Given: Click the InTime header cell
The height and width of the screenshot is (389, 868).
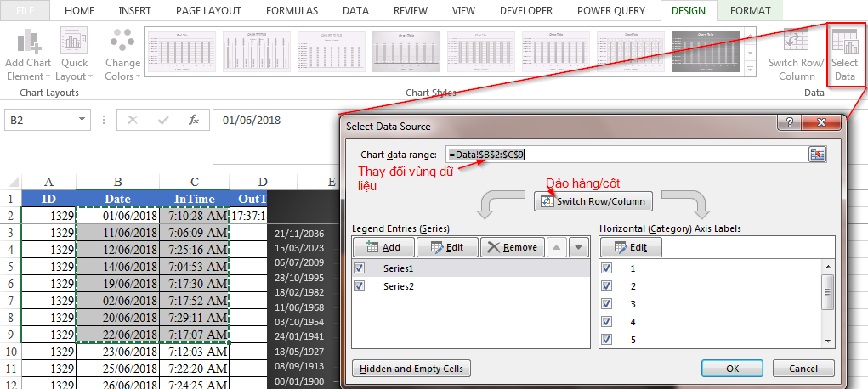Looking at the screenshot, I should (195, 199).
